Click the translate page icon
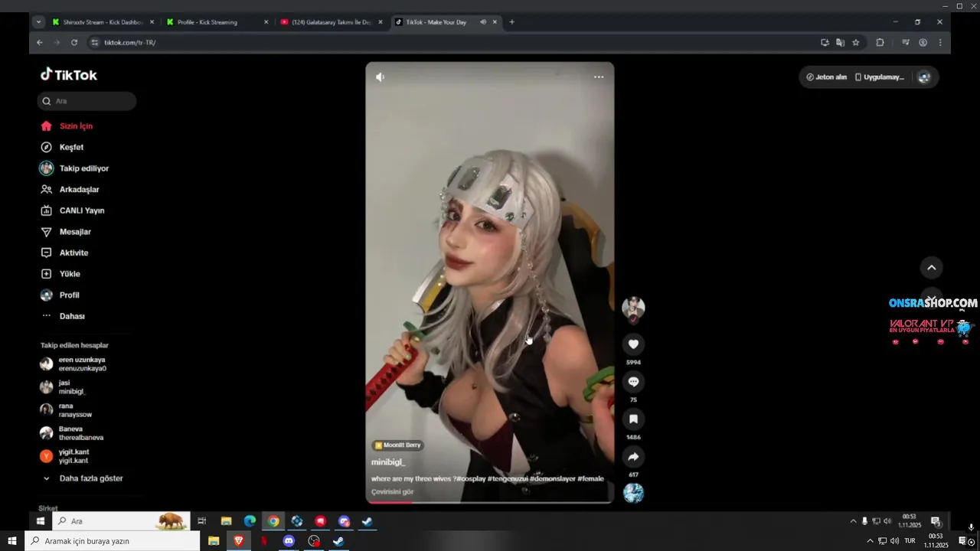Viewport: 980px width, 551px height. (x=840, y=43)
